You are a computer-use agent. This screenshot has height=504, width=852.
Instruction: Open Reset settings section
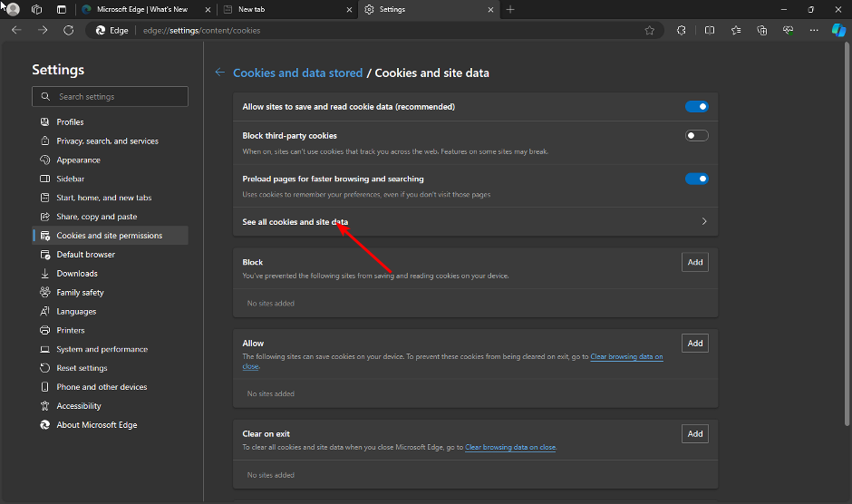[x=111, y=368]
